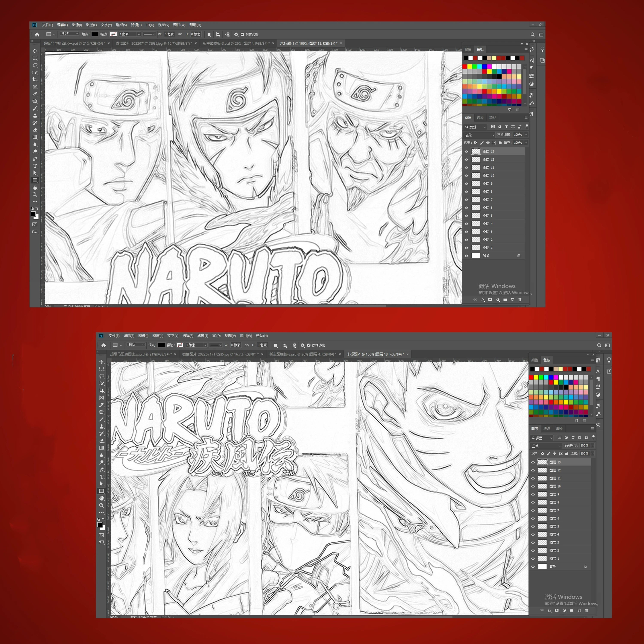Open stroke line style dropdown in upper window
The width and height of the screenshot is (644, 644).
pos(149,34)
